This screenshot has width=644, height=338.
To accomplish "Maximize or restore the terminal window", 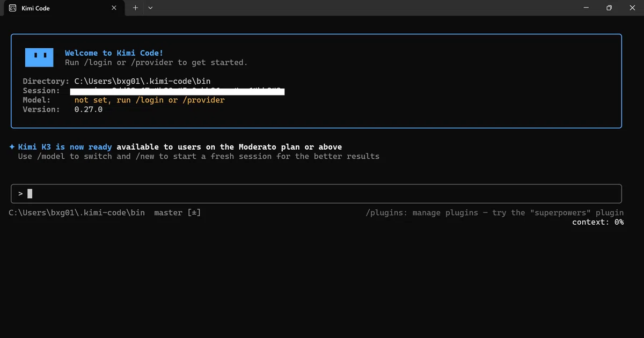I will [x=609, y=8].
